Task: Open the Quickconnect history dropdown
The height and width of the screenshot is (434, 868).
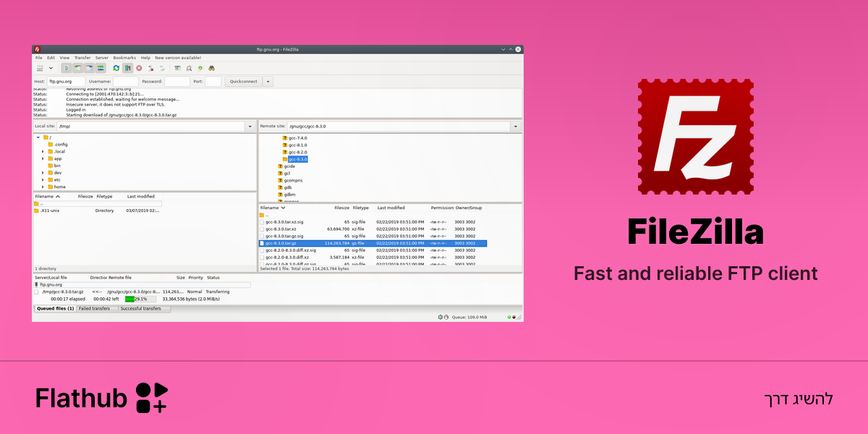Action: click(268, 82)
